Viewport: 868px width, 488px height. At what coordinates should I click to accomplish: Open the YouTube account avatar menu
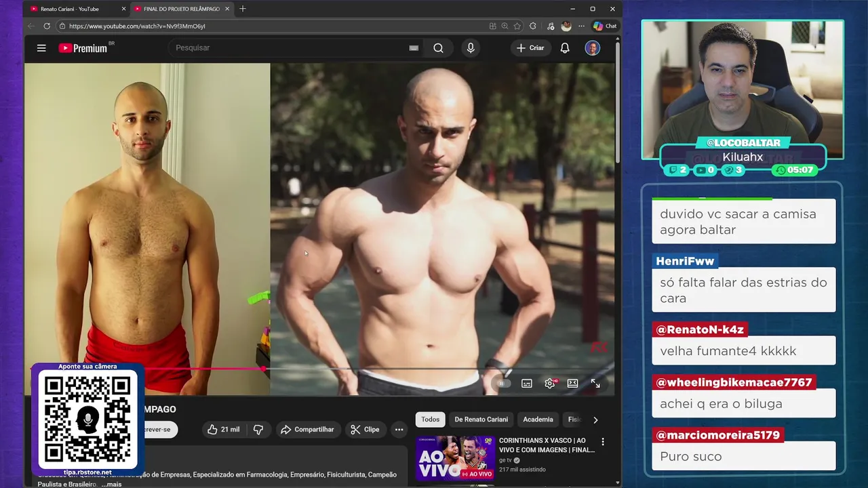click(593, 48)
